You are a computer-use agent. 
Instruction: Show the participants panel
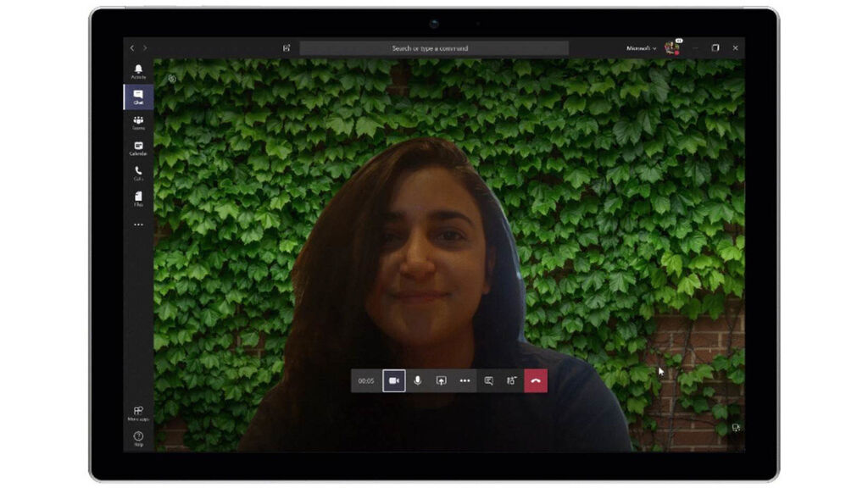coord(512,381)
